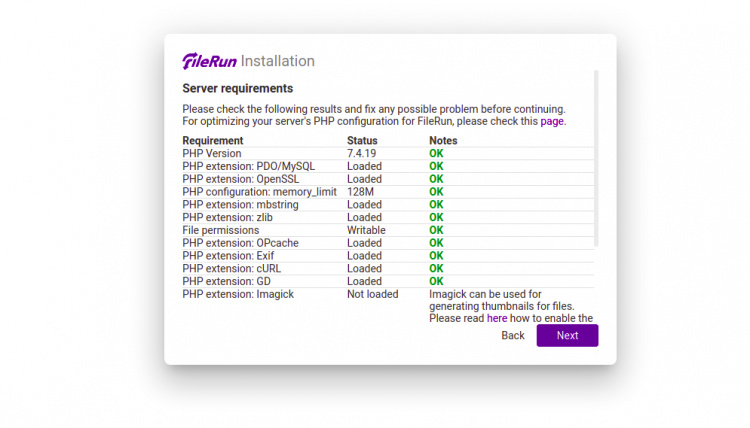750x428 pixels.
Task: Click the FileRun logo
Action: 209,61
